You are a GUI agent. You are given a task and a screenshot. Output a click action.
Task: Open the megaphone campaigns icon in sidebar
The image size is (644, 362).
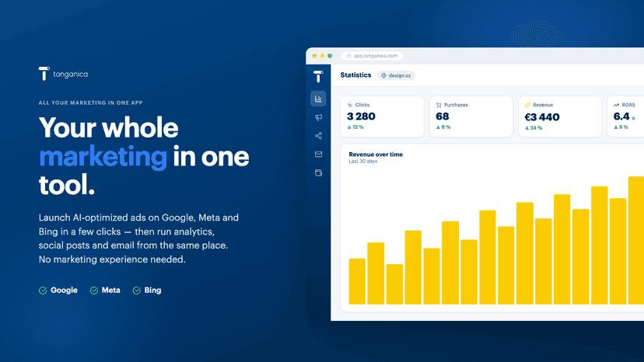pyautogui.click(x=318, y=117)
